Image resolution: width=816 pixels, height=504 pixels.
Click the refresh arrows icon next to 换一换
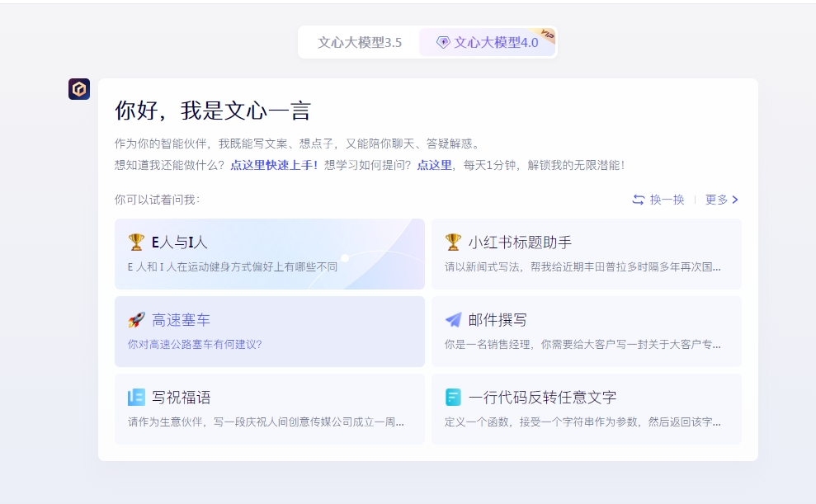click(639, 200)
